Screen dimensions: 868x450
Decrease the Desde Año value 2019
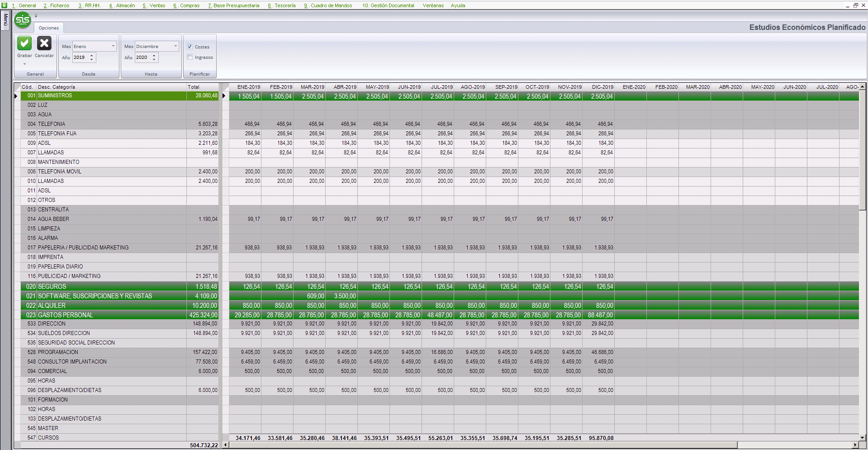point(92,60)
